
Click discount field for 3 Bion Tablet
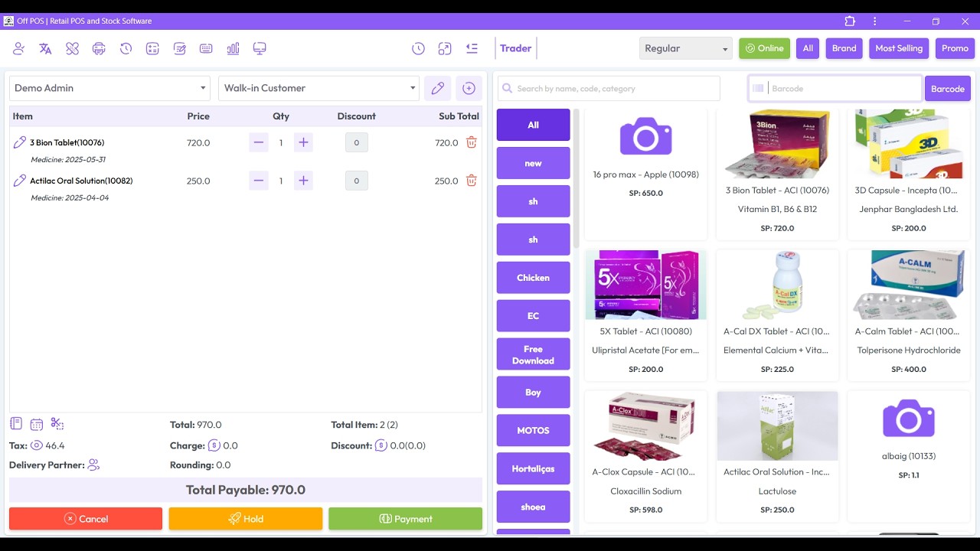point(356,142)
